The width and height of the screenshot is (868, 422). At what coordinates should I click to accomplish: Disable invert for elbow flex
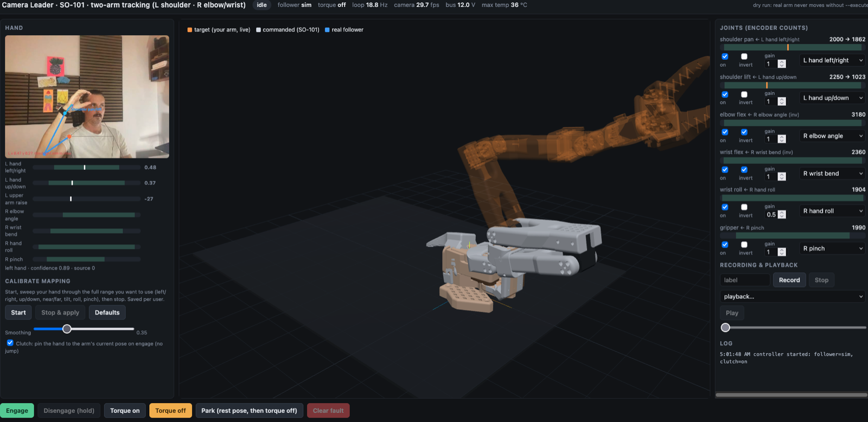744,132
